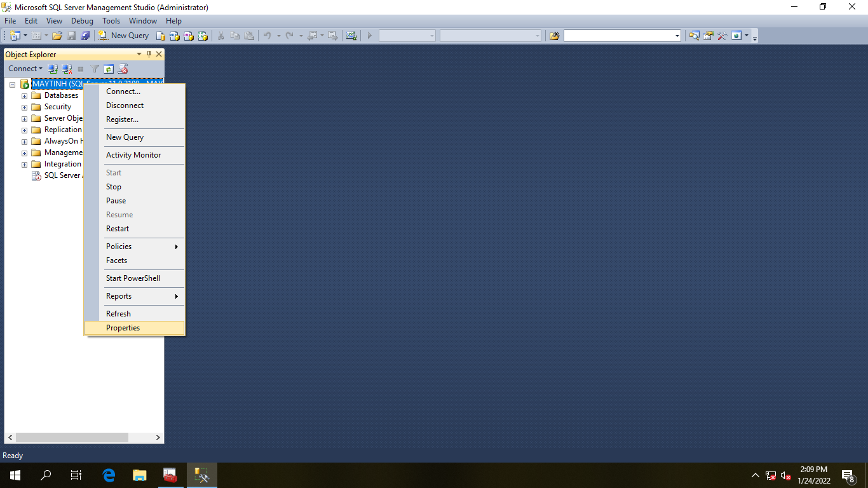Click the New Query toolbar button
The image size is (868, 488).
coord(124,36)
